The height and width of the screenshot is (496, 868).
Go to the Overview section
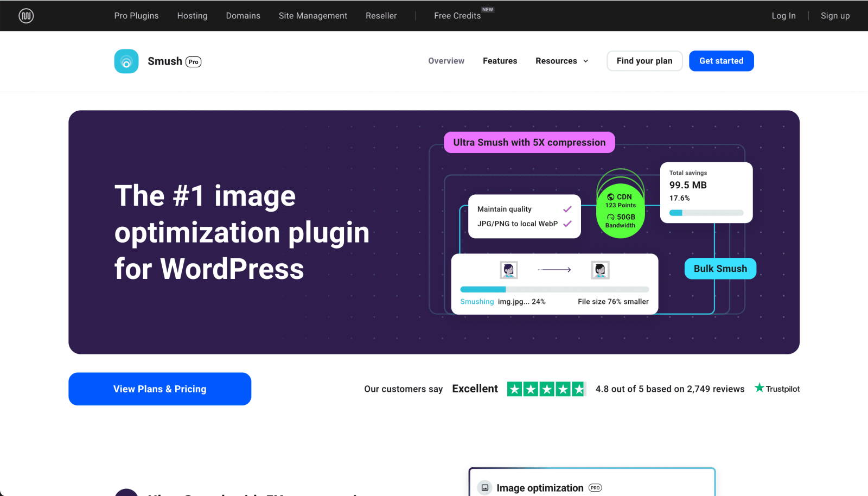[x=446, y=61]
